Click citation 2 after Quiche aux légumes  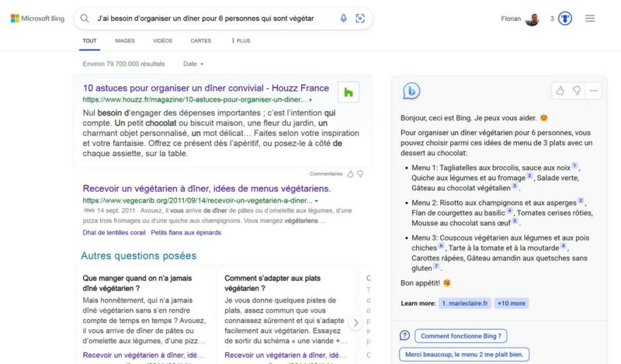click(529, 175)
